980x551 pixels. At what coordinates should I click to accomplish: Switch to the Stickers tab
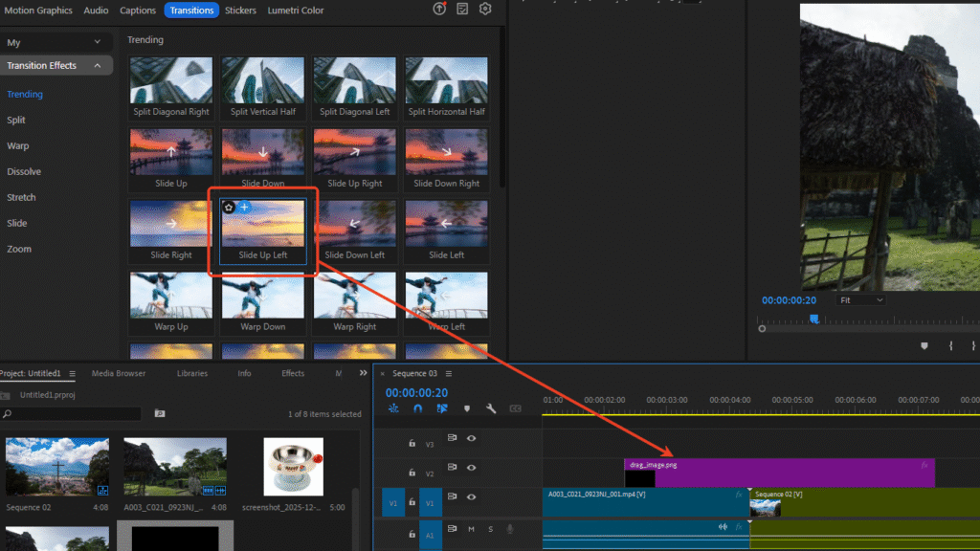click(x=240, y=11)
